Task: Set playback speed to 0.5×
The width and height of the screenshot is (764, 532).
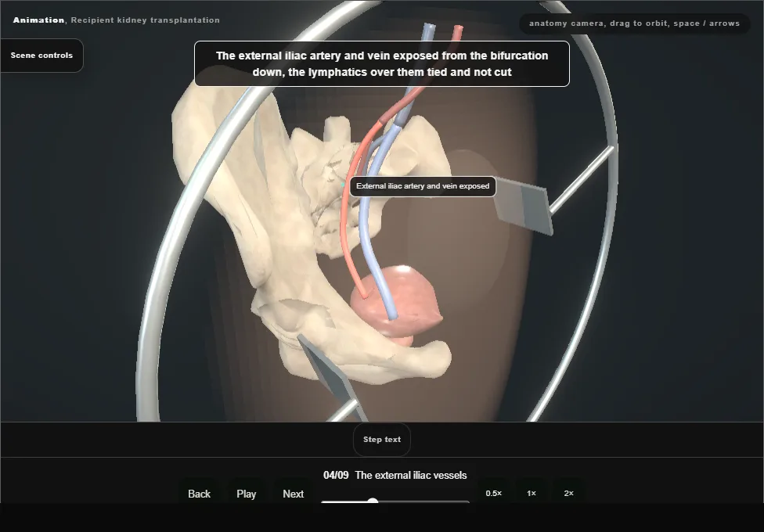Action: [x=494, y=493]
